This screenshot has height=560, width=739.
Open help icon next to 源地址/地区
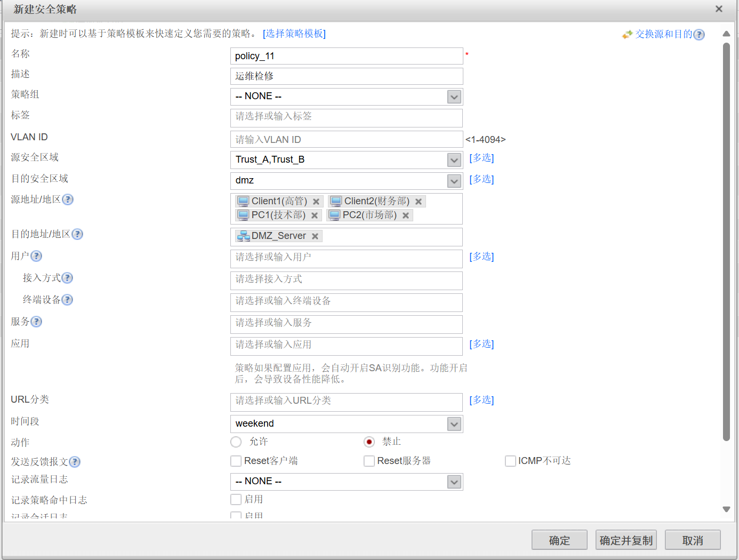(68, 199)
